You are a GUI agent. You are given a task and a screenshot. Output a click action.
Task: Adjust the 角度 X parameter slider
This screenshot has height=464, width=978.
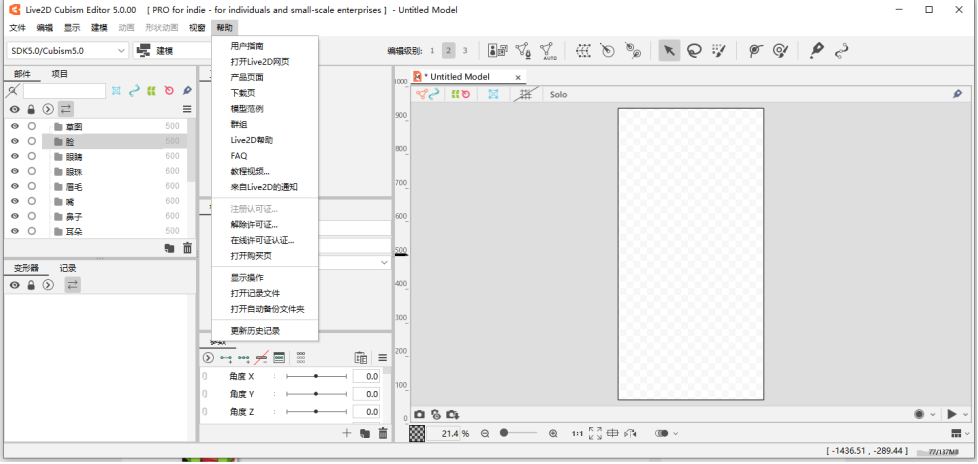316,377
